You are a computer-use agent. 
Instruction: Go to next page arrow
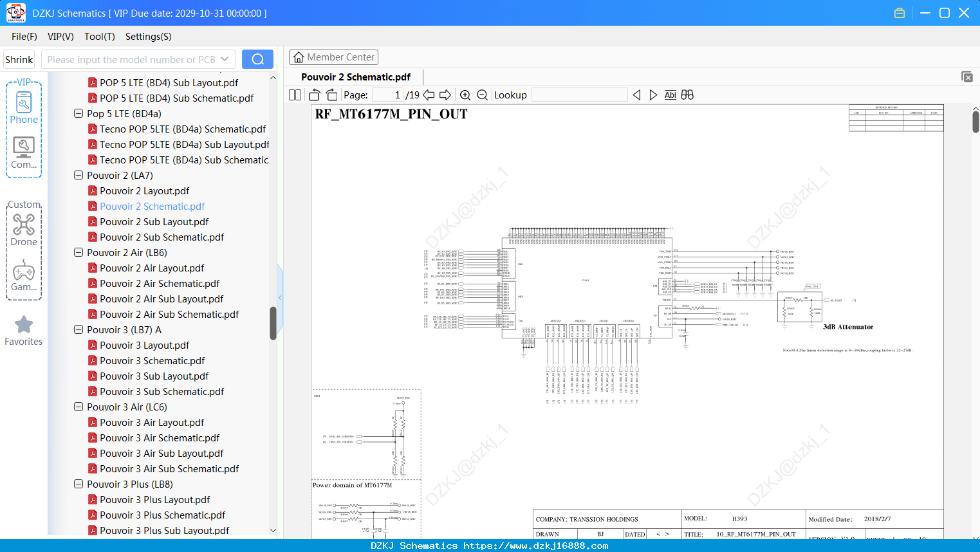pyautogui.click(x=445, y=95)
